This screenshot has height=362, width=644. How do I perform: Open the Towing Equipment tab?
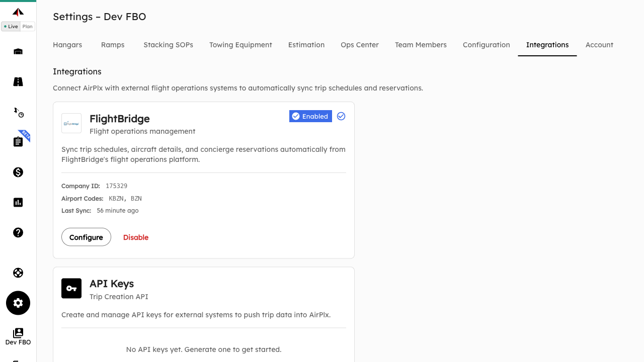click(x=240, y=45)
